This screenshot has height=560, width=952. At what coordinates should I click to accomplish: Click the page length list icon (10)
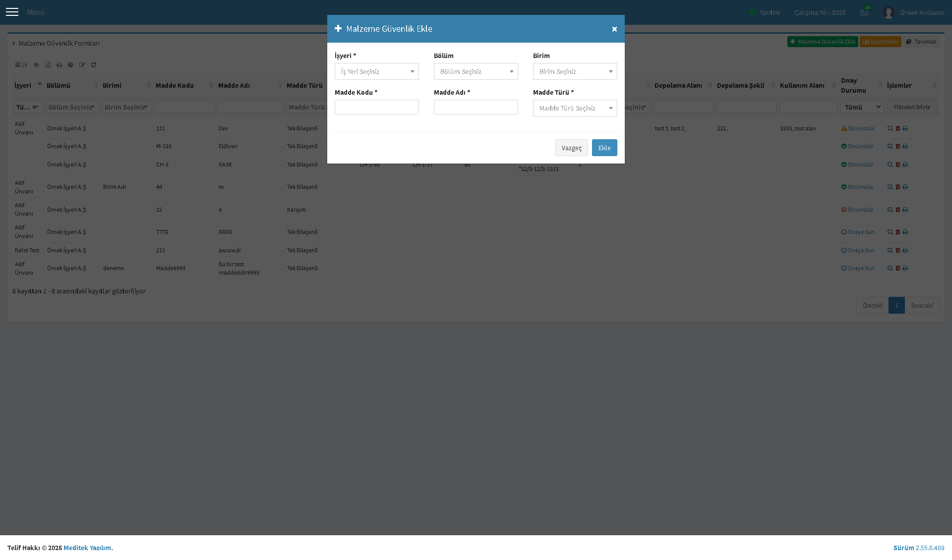[x=21, y=65]
